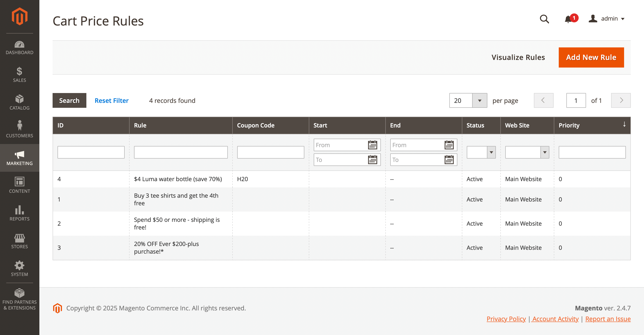This screenshot has width=644, height=335.
Task: Click the Reset Filter link
Action: point(111,101)
